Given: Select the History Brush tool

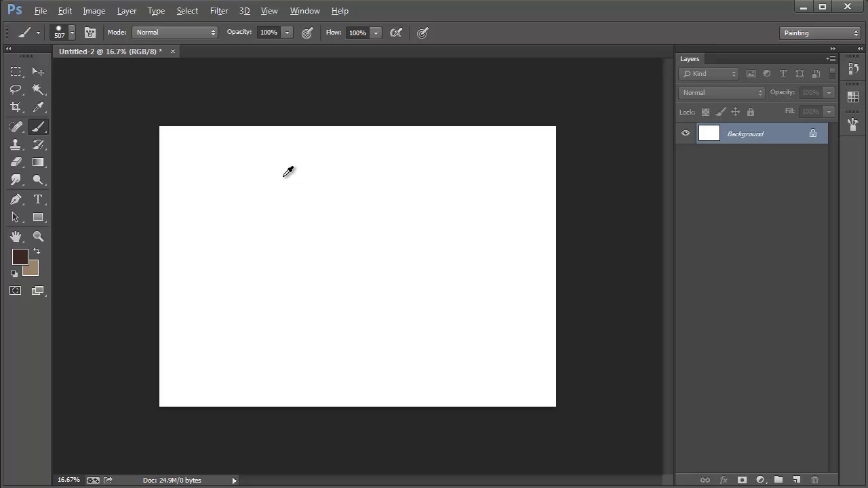Looking at the screenshot, I should (x=38, y=144).
